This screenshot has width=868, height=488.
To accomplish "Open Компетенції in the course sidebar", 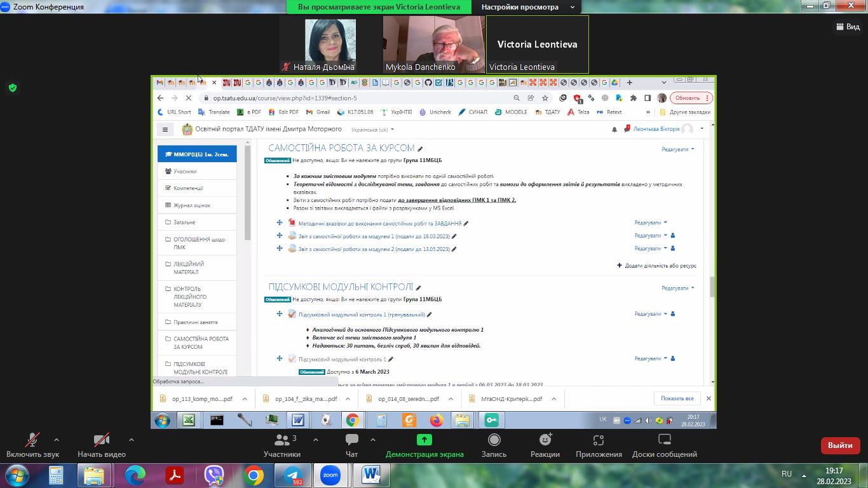I will point(197,188).
